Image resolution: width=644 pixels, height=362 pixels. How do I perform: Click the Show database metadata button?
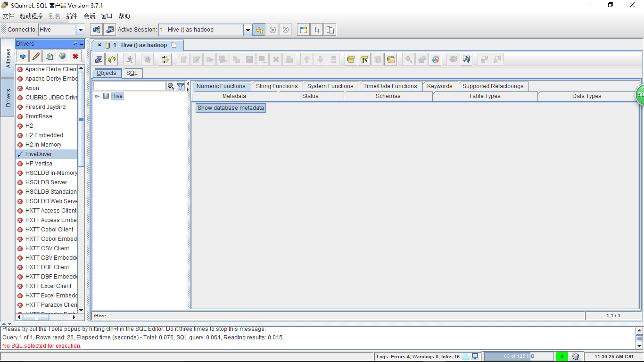point(231,108)
